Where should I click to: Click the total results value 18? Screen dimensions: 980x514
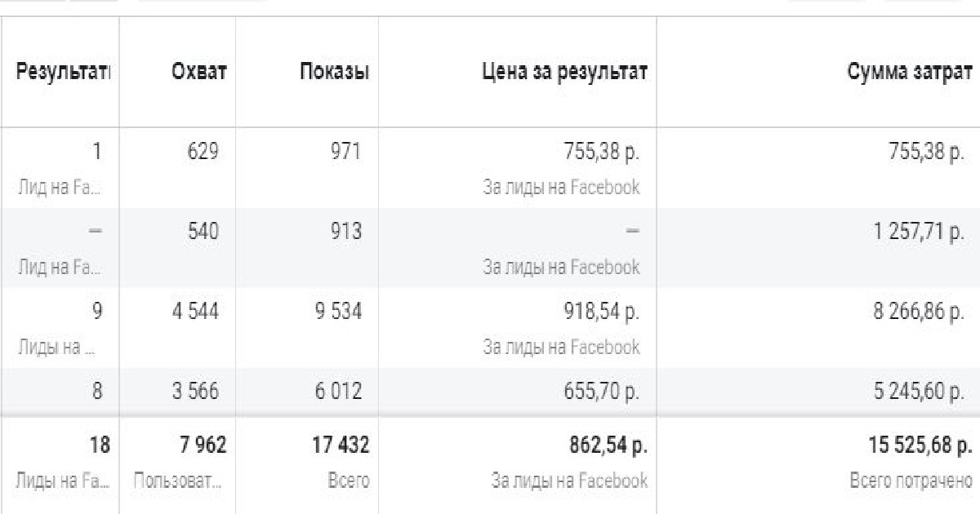[x=100, y=445]
